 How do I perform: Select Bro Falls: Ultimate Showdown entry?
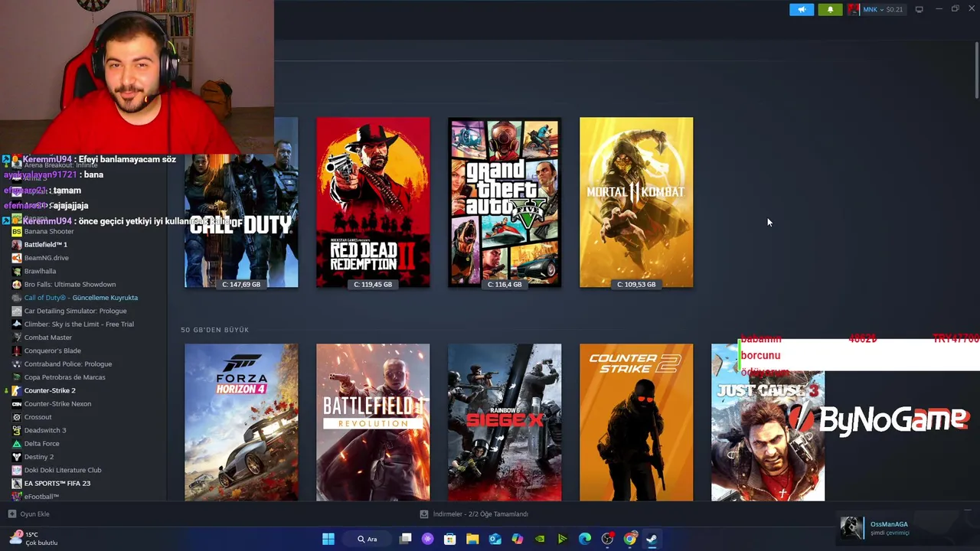(x=70, y=285)
